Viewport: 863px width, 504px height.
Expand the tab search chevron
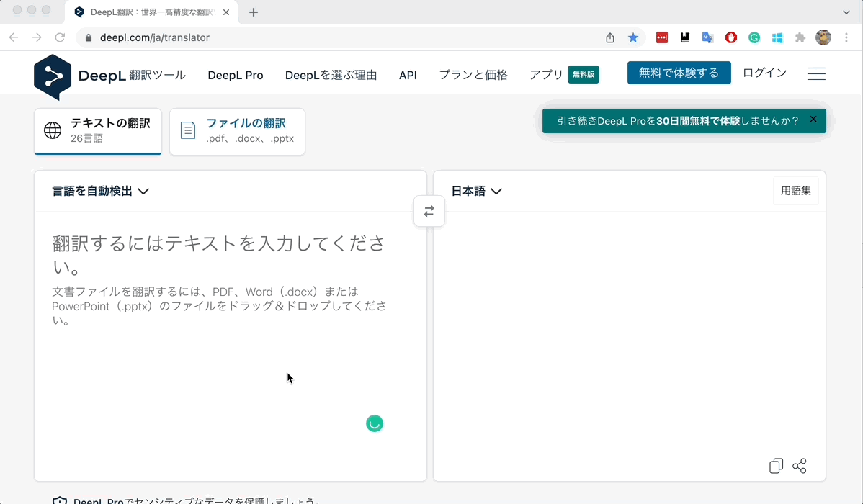[x=846, y=12]
